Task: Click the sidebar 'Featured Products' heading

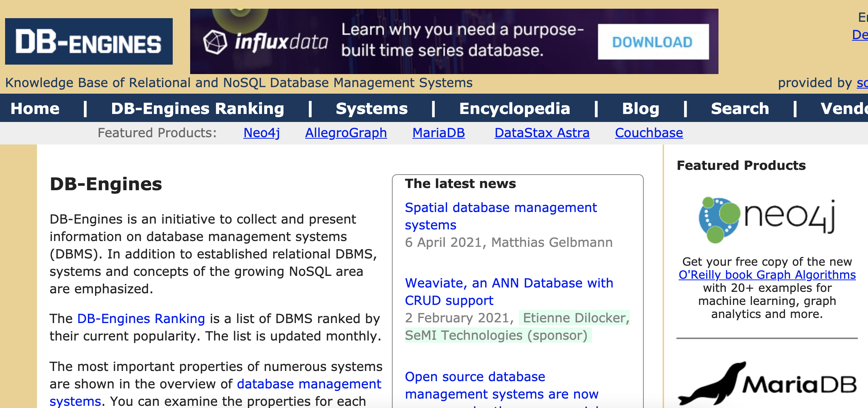Action: click(741, 166)
